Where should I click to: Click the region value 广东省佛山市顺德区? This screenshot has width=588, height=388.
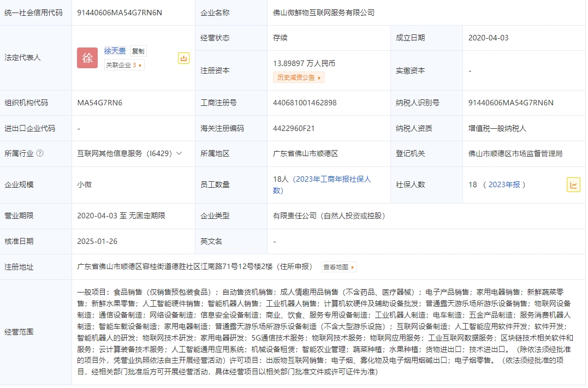click(x=306, y=153)
